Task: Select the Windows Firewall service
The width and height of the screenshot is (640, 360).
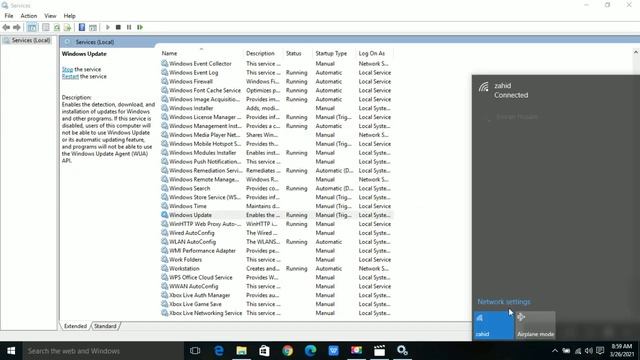Action: (276, 82)
